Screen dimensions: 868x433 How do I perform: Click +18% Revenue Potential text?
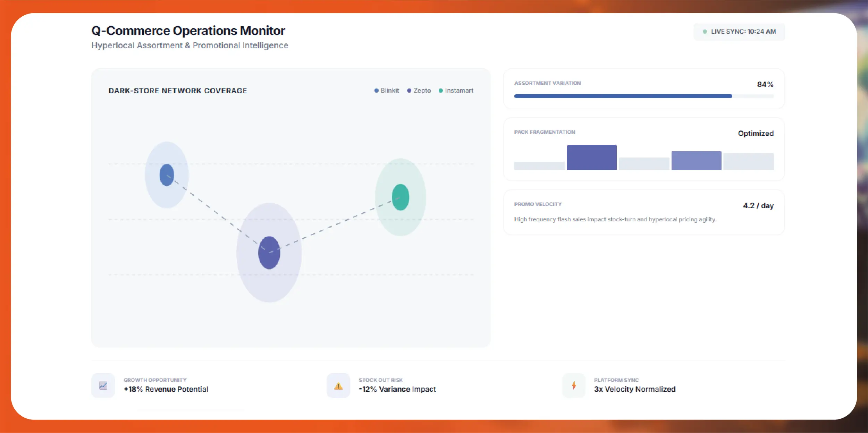pos(166,389)
